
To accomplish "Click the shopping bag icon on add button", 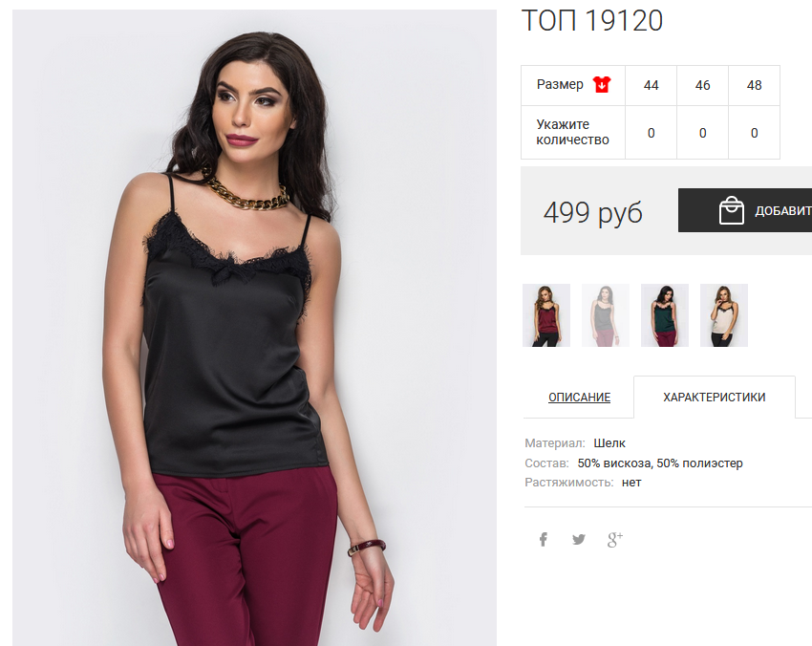I will pyautogui.click(x=731, y=210).
